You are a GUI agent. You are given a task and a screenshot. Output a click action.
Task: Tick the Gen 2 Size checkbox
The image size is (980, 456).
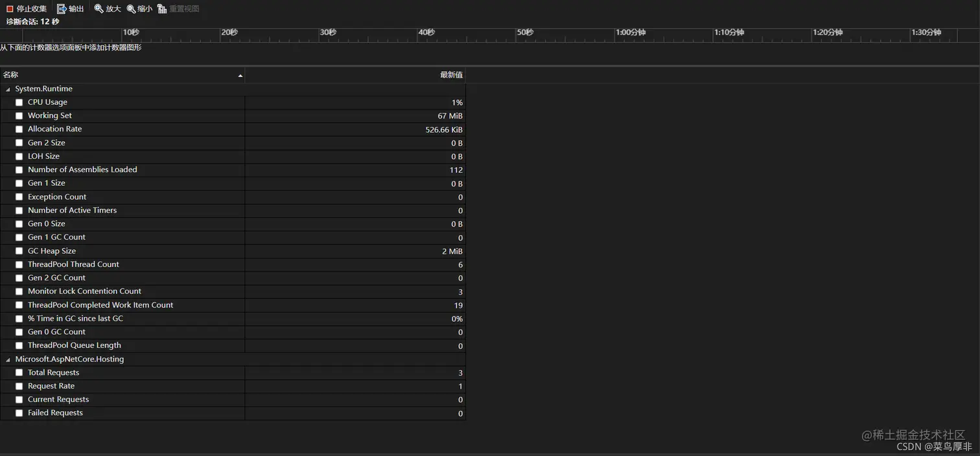point(19,143)
